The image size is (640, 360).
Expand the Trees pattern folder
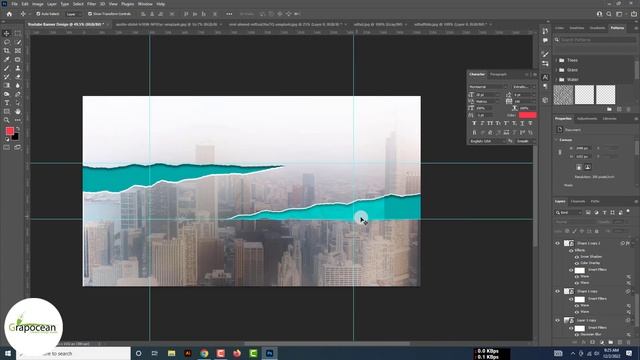[x=556, y=60]
